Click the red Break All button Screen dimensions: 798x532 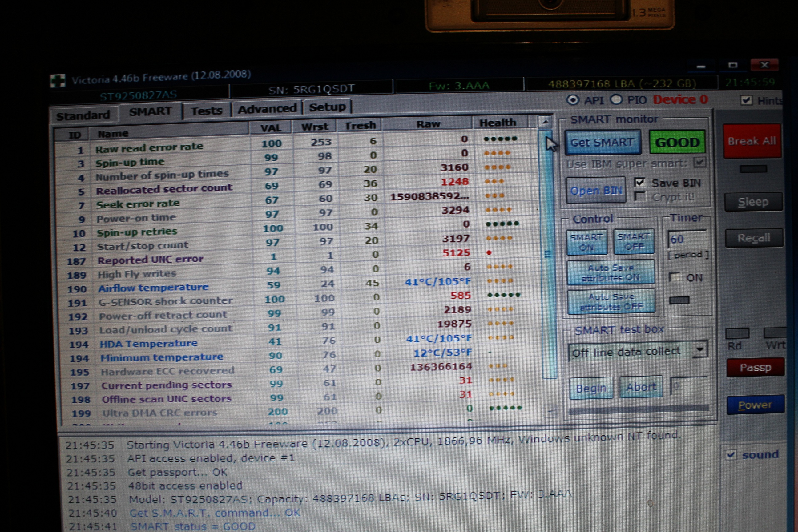(x=752, y=141)
